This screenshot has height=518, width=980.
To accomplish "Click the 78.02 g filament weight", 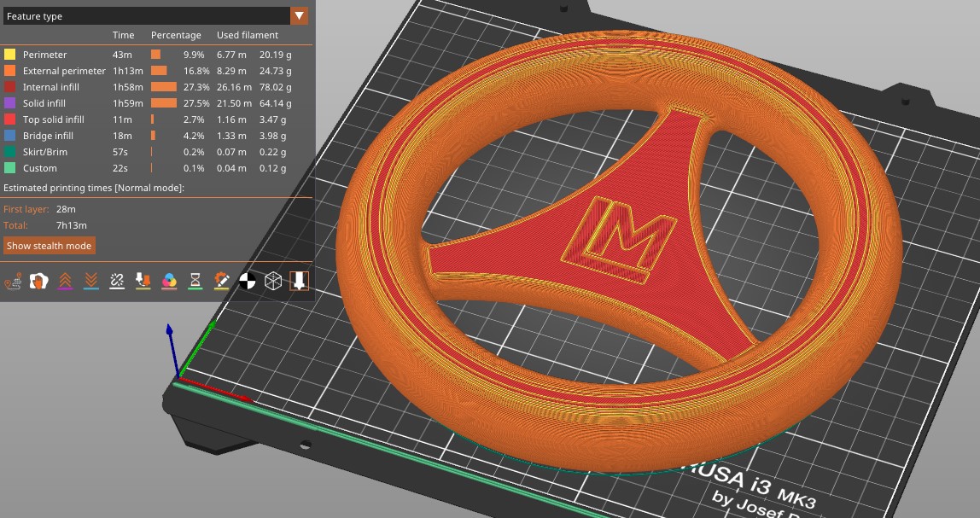I will coord(276,87).
